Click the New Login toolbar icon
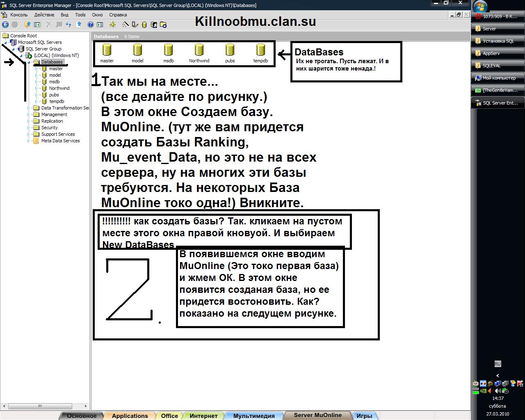The height and width of the screenshot is (420, 525). 154,25
